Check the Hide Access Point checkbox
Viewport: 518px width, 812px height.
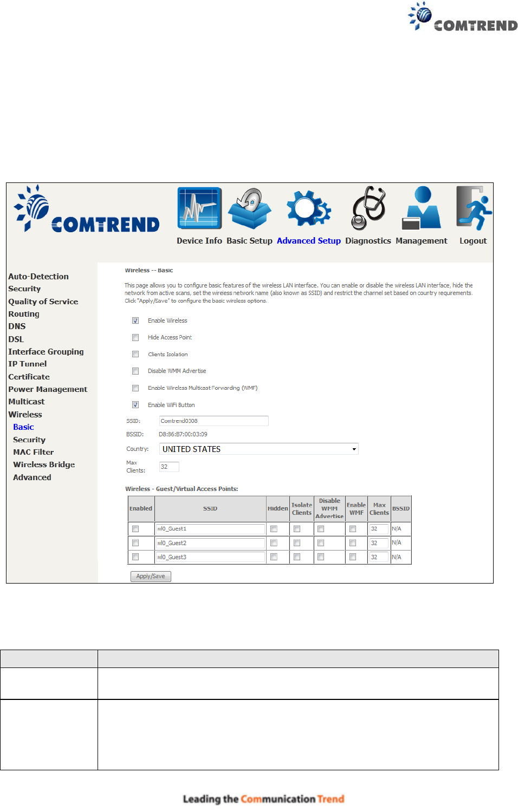pos(135,337)
